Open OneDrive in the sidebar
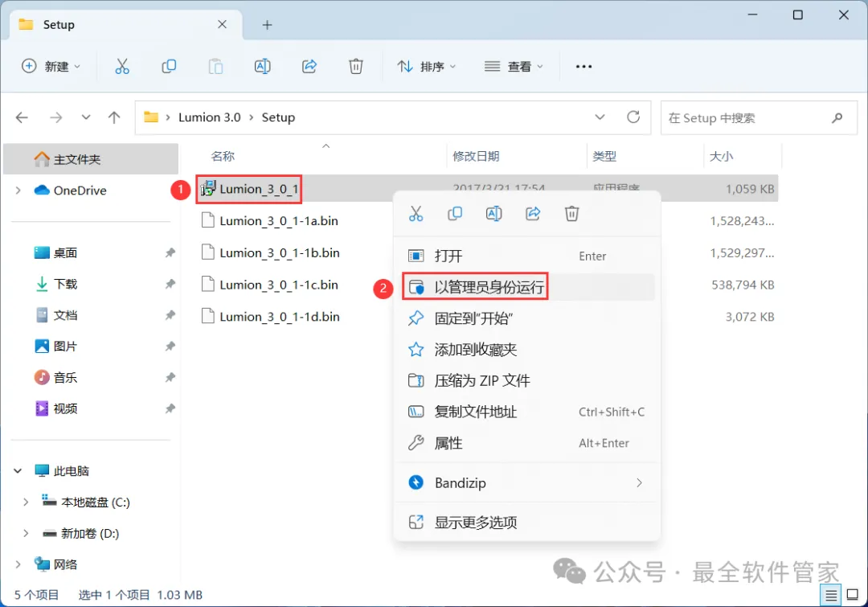868x607 pixels. [x=80, y=191]
